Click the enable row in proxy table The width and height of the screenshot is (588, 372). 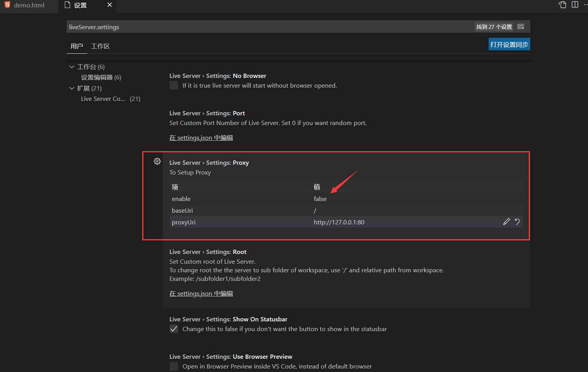[346, 199]
